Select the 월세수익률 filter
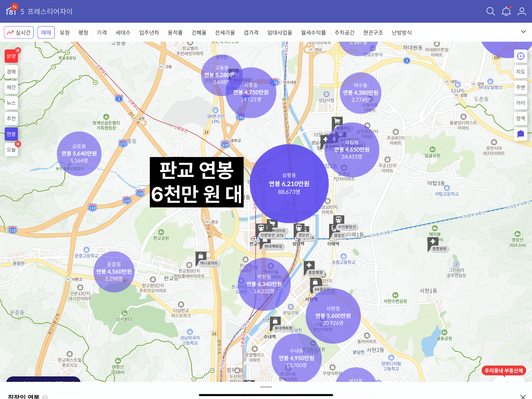The image size is (532, 399). [313, 32]
